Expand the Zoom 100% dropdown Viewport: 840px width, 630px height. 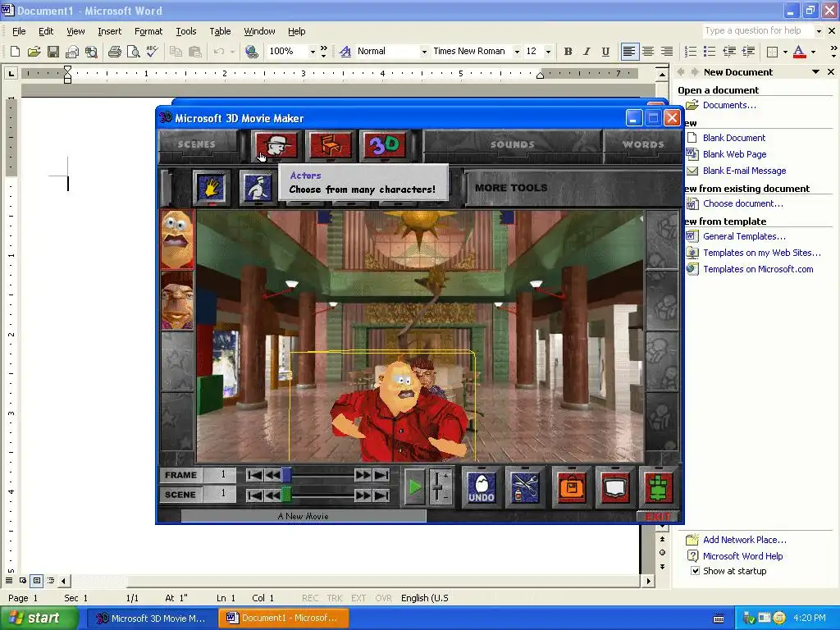313,52
